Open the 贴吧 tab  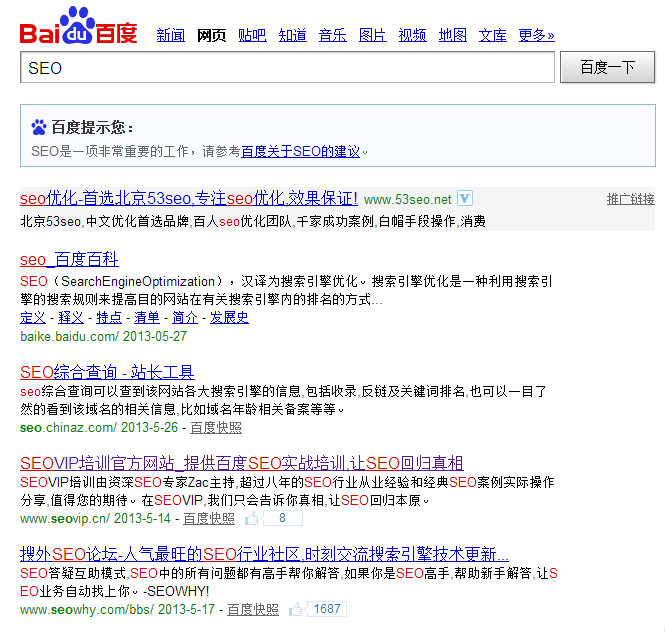[x=252, y=35]
